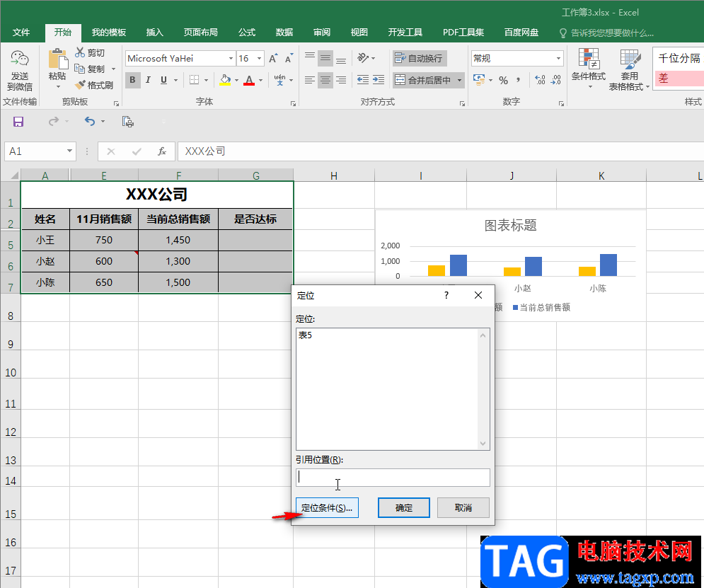Decrease decimal places
704x588 pixels.
[556, 80]
